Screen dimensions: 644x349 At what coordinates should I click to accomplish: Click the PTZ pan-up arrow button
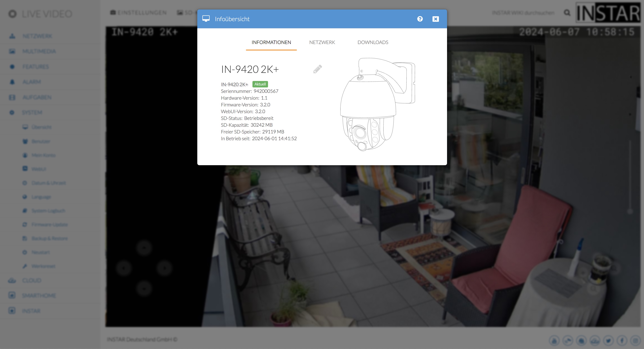pyautogui.click(x=144, y=248)
